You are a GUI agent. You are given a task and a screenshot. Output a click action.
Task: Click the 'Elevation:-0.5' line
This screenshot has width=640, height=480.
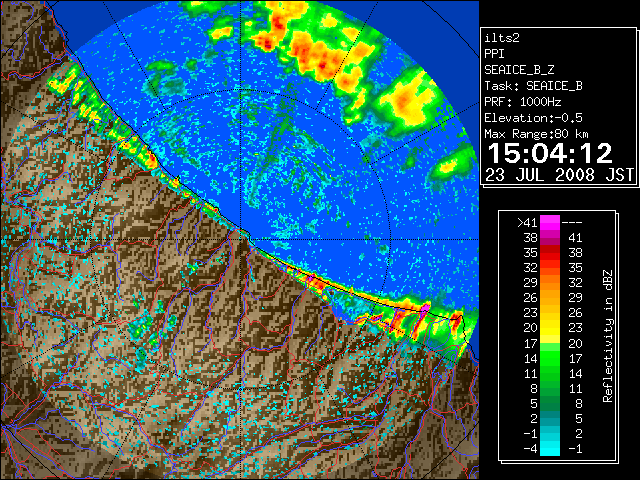click(533, 118)
